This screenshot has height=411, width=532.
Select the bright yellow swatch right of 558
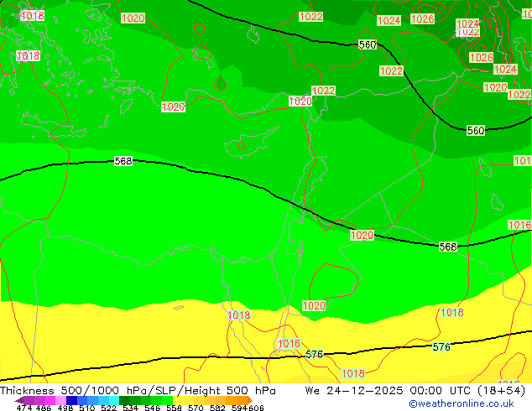[x=179, y=400]
